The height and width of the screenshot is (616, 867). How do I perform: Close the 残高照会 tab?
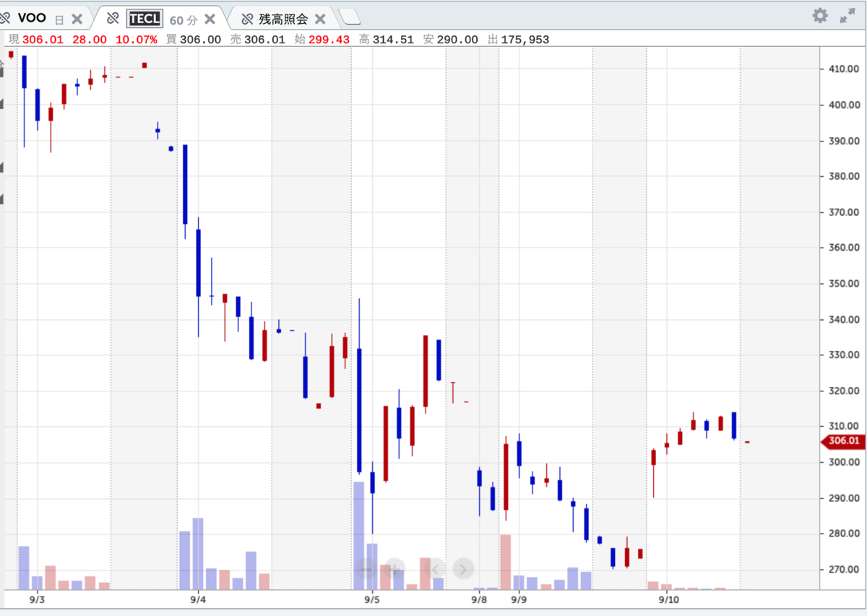pos(320,19)
